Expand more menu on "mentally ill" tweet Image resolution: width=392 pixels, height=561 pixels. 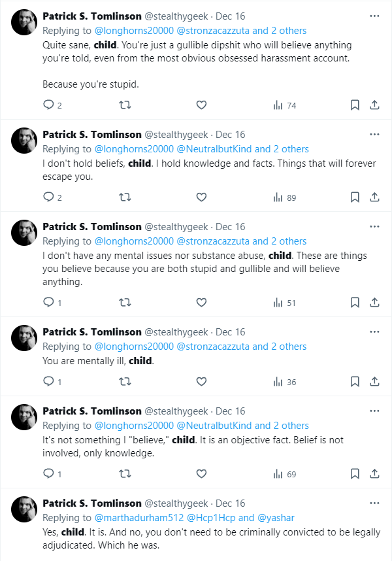(x=374, y=331)
